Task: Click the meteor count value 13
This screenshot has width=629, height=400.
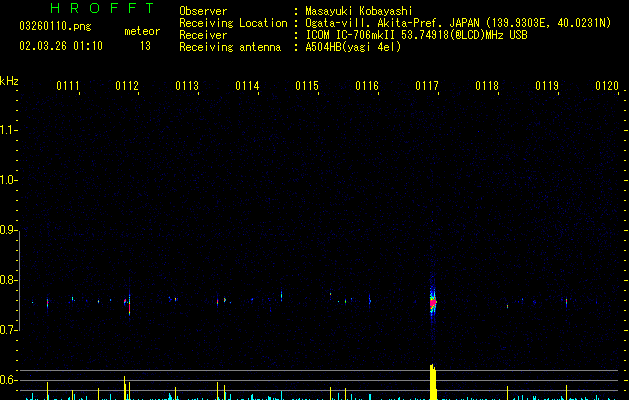Action: 145,46
